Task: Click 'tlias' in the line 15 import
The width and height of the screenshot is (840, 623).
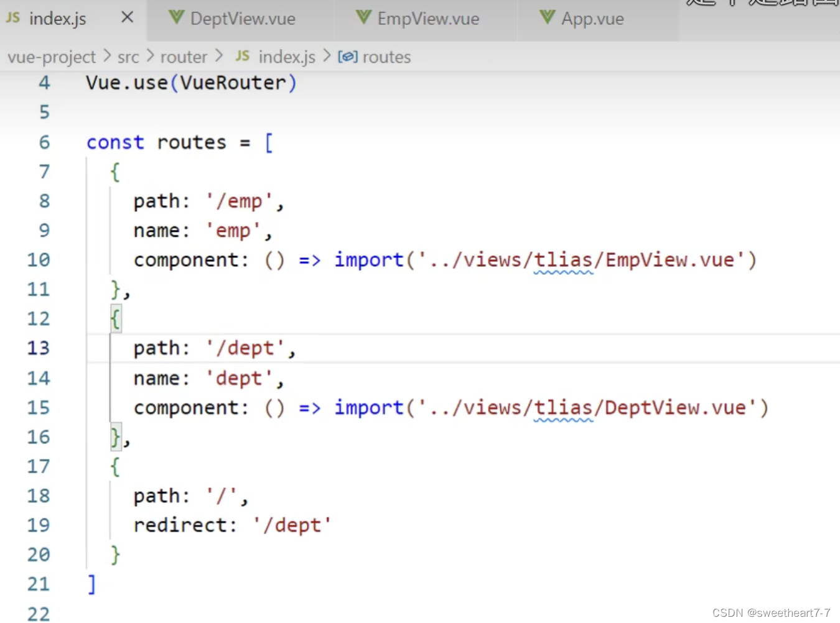Action: point(564,408)
